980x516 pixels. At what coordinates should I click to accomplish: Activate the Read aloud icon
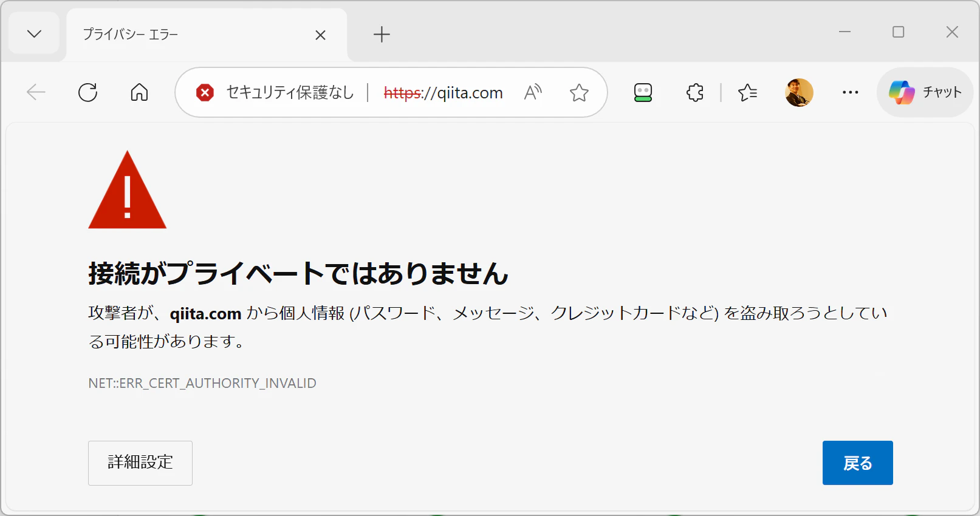[533, 92]
